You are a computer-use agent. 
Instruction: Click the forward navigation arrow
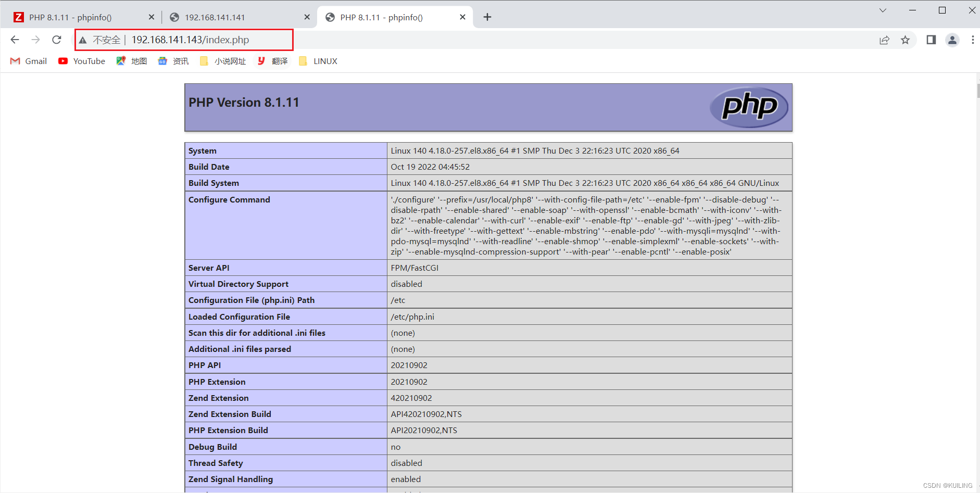point(35,40)
